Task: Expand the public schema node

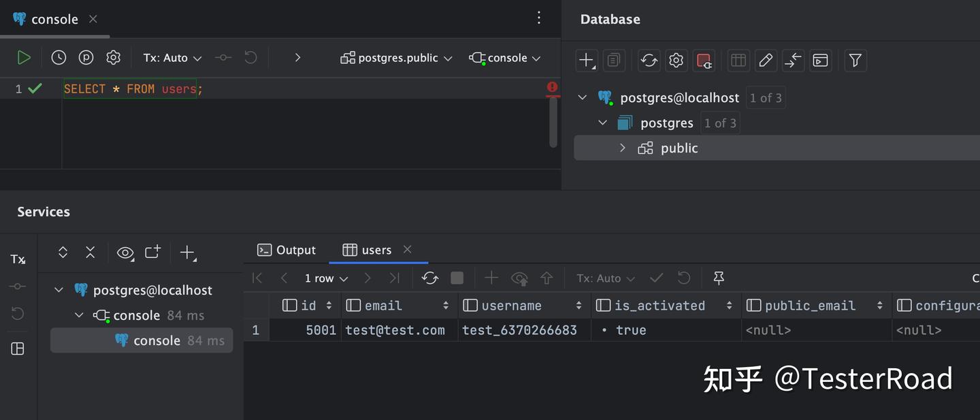Action: [x=622, y=148]
